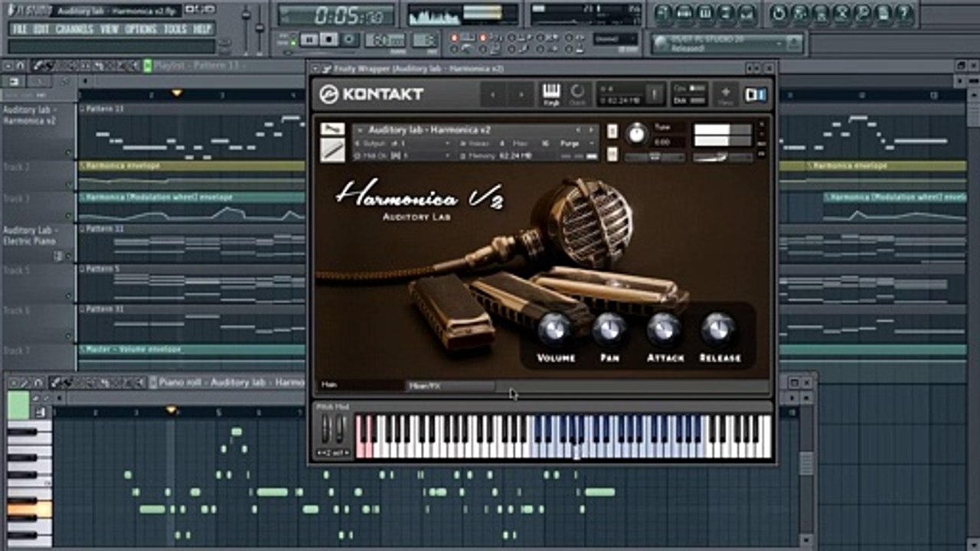Select the Main tab in Kontakt

(361, 386)
